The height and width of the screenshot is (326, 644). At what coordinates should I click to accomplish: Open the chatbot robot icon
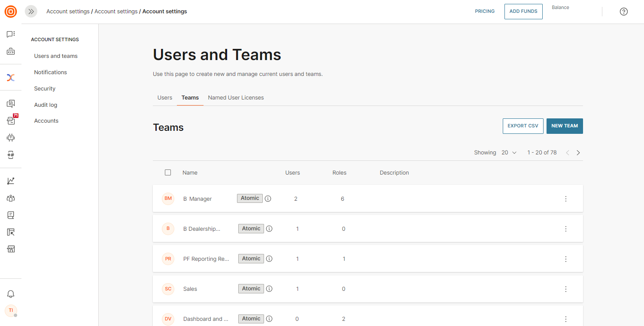[11, 138]
